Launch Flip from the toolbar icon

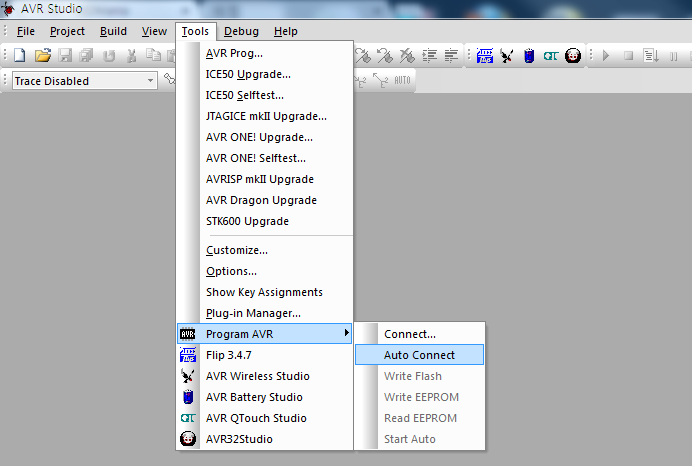pos(485,56)
